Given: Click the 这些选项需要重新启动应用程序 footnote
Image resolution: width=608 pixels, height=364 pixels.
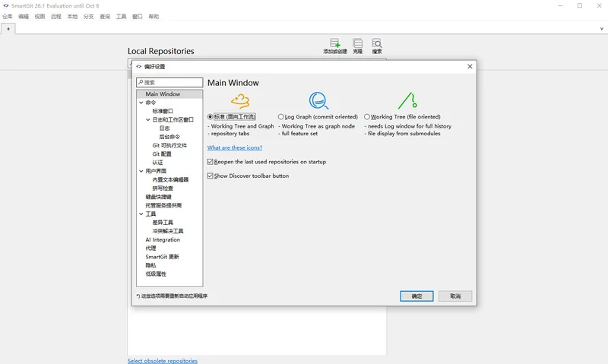Looking at the screenshot, I should [x=172, y=296].
